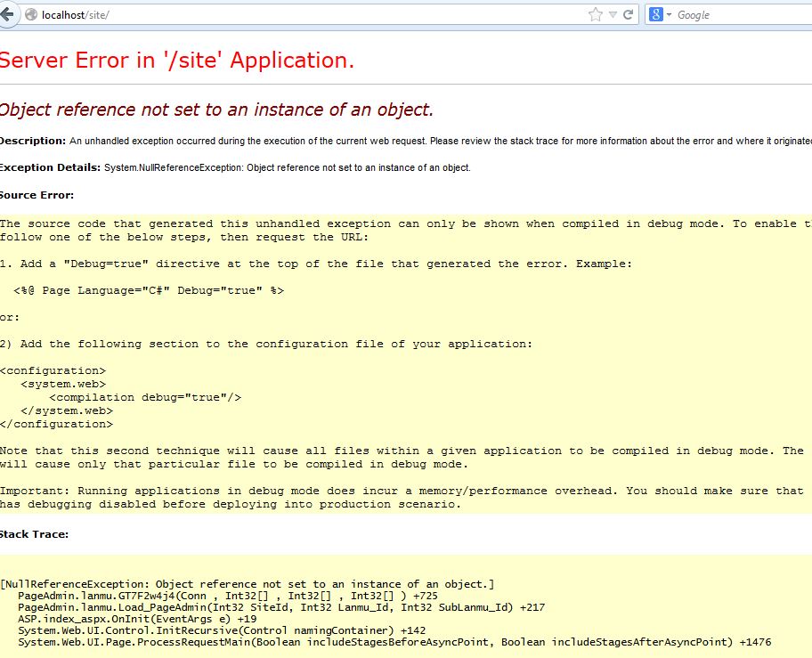Click the "Description:" bold label
This screenshot has height=658, width=812.
pos(32,141)
